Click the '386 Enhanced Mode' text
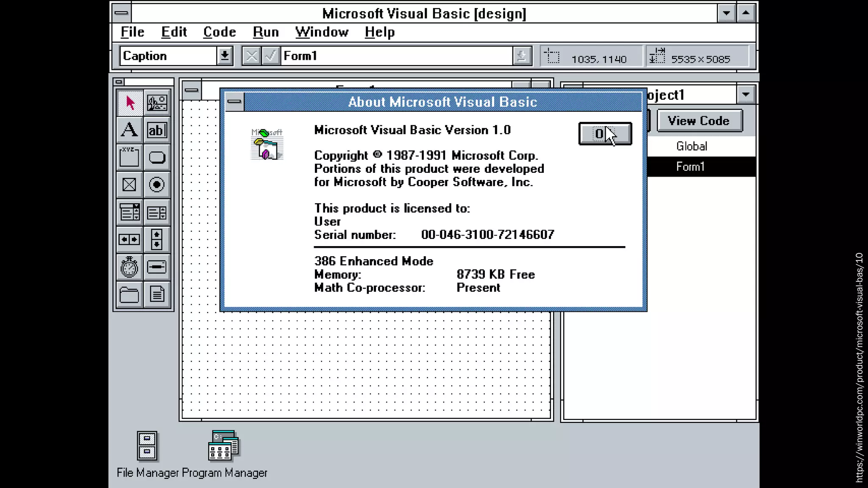 click(374, 261)
